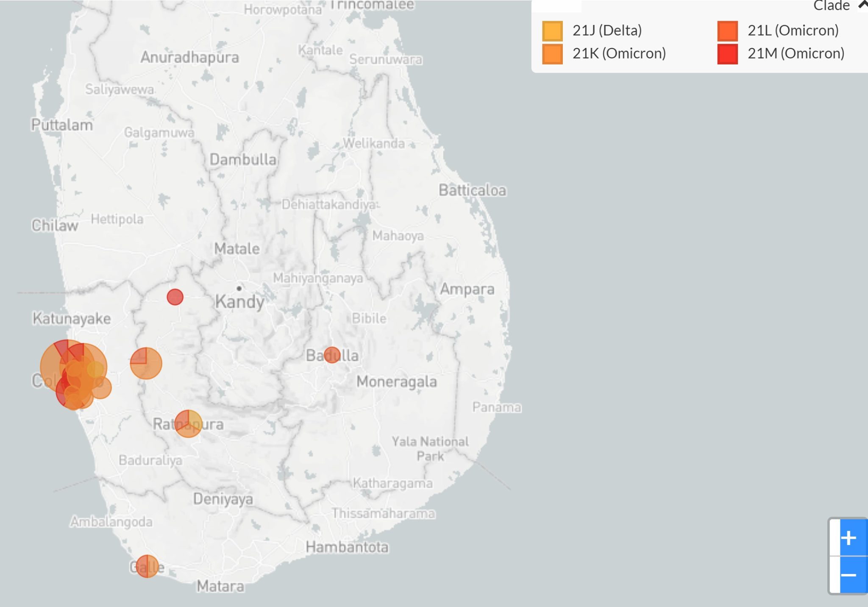This screenshot has height=607, width=868.
Task: Click the pie marker over Badulla
Action: coord(332,355)
